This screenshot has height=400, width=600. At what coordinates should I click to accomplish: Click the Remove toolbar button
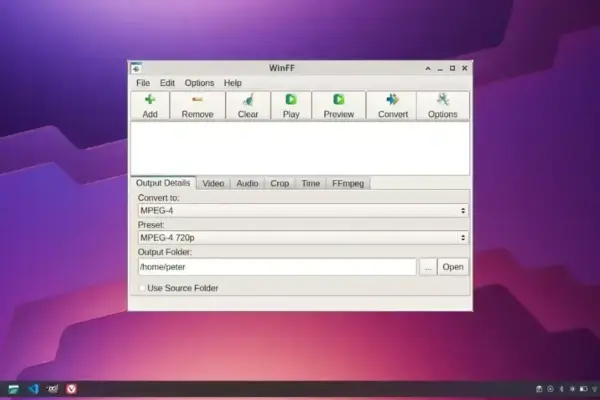(197, 106)
